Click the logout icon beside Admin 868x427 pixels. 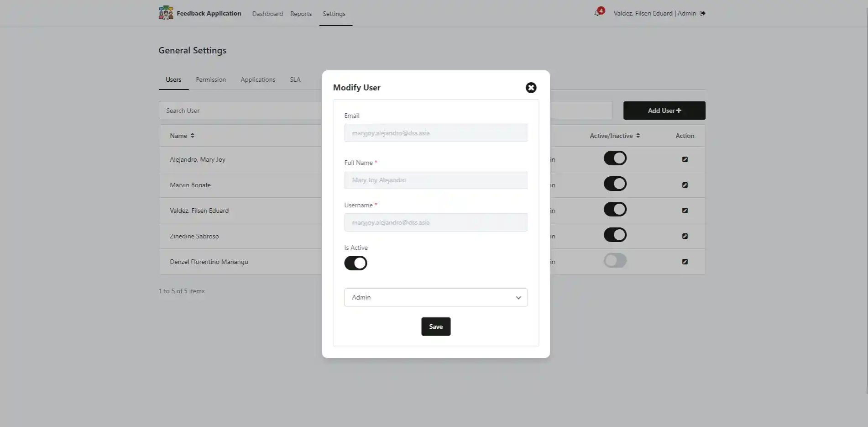pos(702,13)
